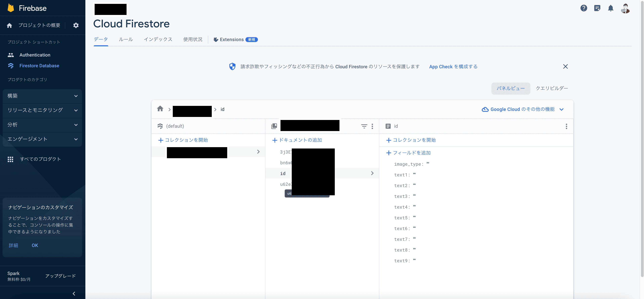Open the help question mark icon
The width and height of the screenshot is (644, 299).
[583, 8]
